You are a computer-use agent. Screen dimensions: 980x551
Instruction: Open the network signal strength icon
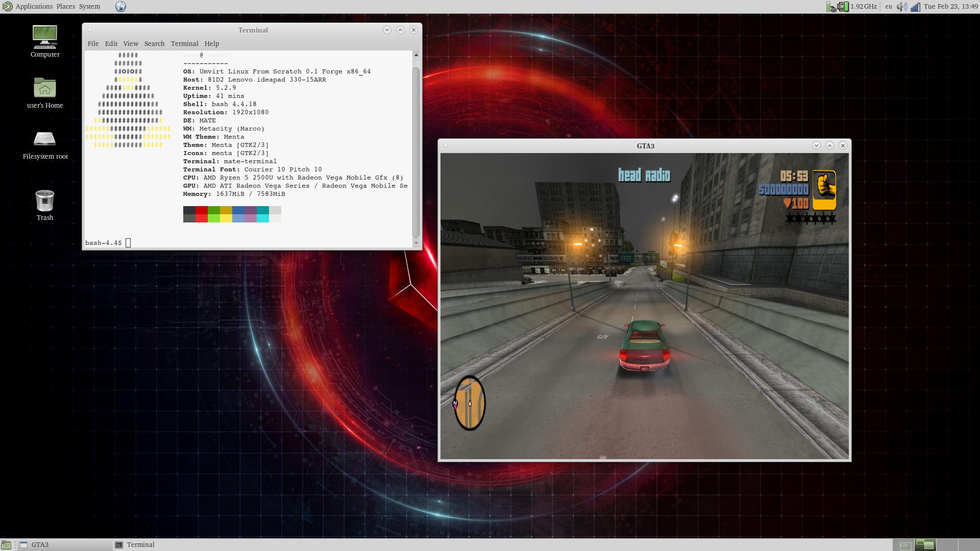pos(915,7)
